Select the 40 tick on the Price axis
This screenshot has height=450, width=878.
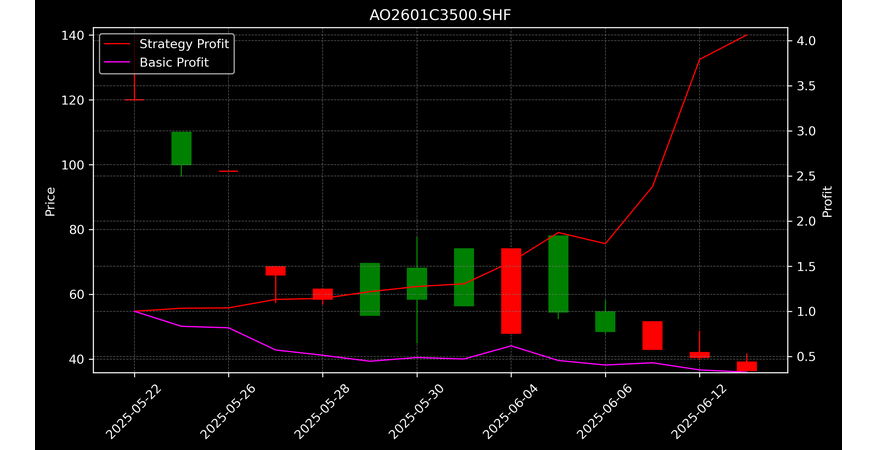(78, 359)
